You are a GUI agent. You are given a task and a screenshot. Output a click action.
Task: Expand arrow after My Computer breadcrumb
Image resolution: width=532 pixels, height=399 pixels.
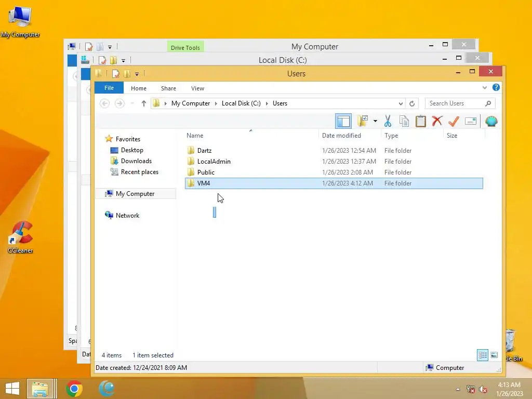[x=216, y=103]
